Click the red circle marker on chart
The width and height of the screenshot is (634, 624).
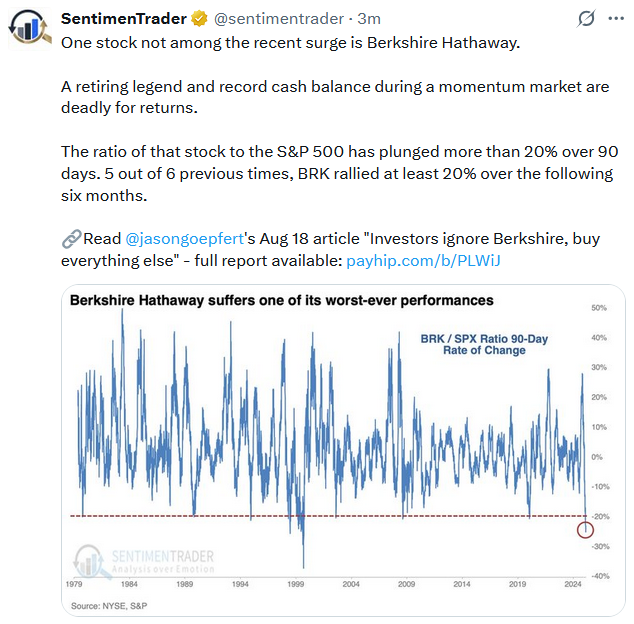[x=586, y=528]
